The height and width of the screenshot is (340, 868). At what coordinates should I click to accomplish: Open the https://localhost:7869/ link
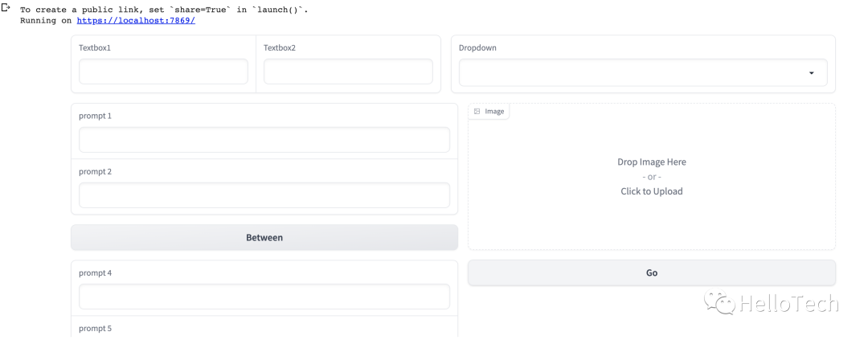[x=136, y=20]
